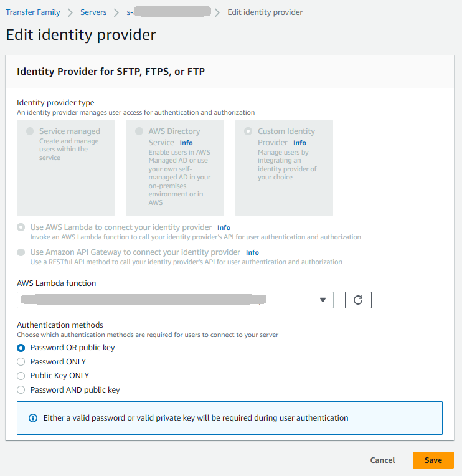Screen dimensions: 462x476
Task: Click the info circle icon in the alert
Action: pyautogui.click(x=33, y=418)
